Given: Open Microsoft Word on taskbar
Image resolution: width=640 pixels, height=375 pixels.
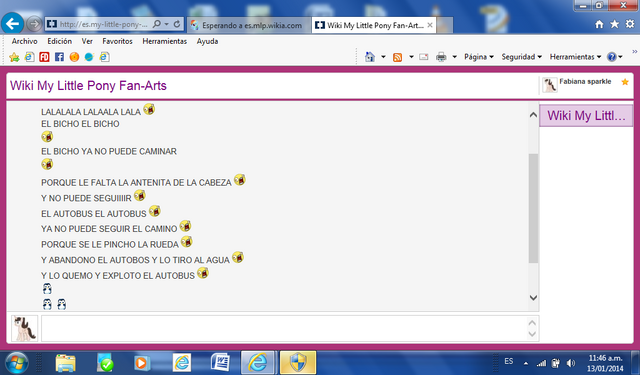Looking at the screenshot, I should click(220, 363).
